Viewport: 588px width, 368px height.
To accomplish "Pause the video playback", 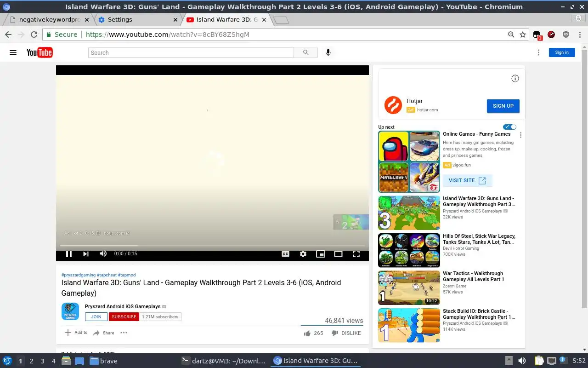I will click(x=69, y=253).
